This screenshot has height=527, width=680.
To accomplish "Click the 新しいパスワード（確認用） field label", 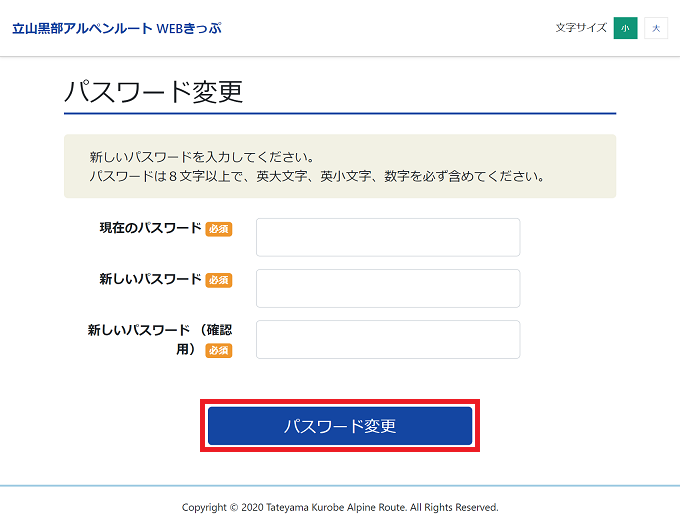I will (x=160, y=330).
